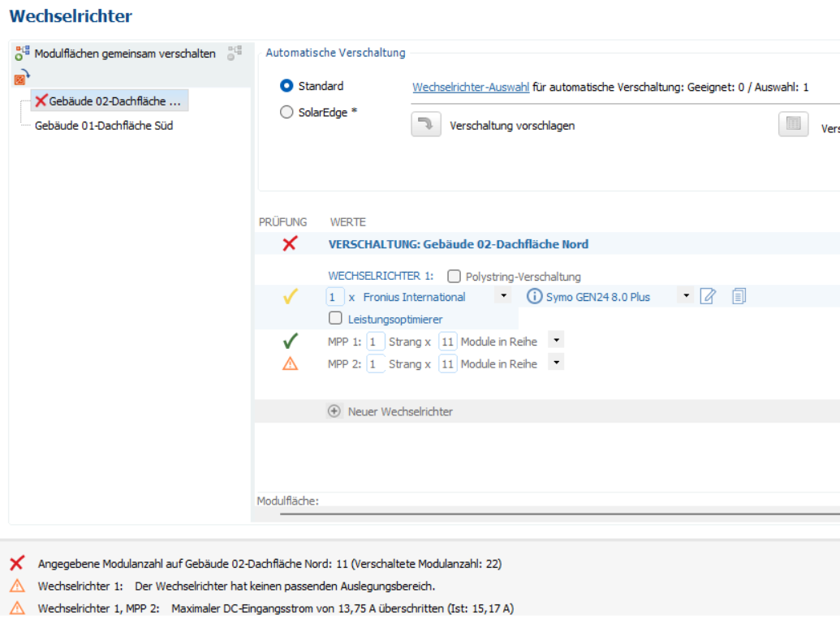Click WECHSELRICHTER 1: label
The width and height of the screenshot is (840, 619).
coord(381,277)
